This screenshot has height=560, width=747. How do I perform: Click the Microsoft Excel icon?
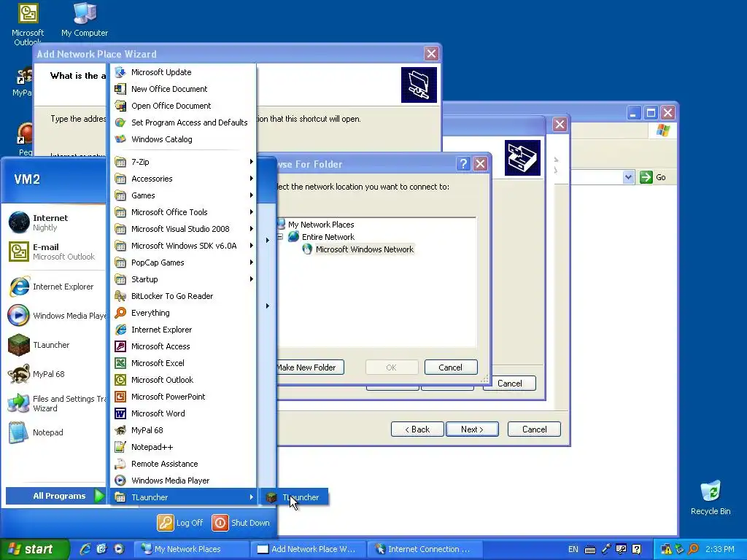coord(120,363)
